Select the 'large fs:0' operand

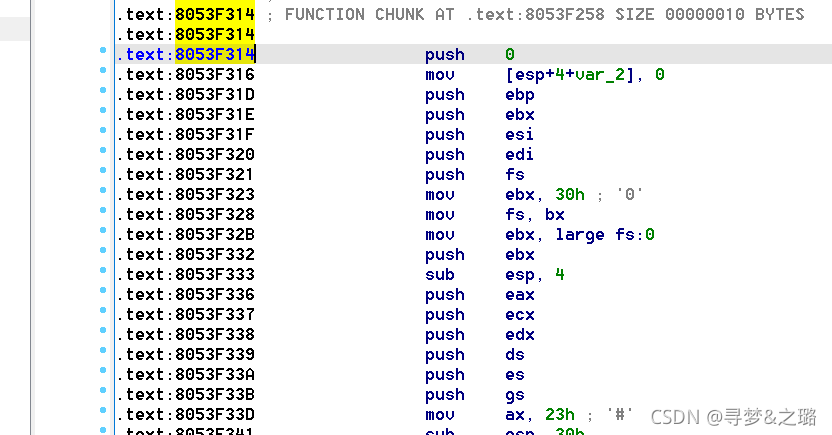[605, 234]
